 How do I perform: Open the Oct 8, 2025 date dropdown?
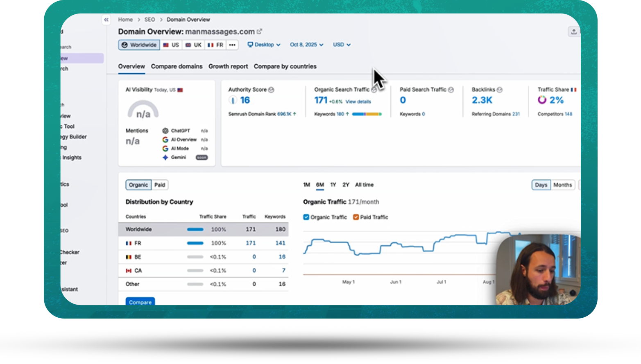pyautogui.click(x=306, y=45)
